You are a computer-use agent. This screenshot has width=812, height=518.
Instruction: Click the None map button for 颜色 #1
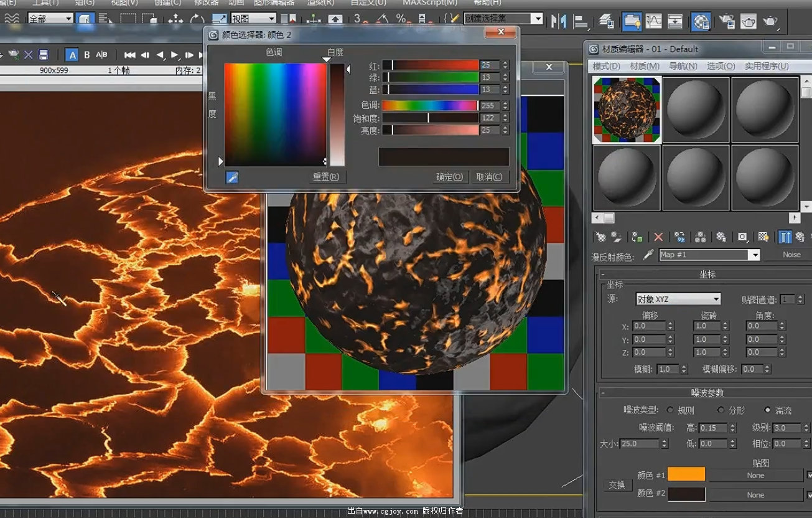[x=755, y=475]
